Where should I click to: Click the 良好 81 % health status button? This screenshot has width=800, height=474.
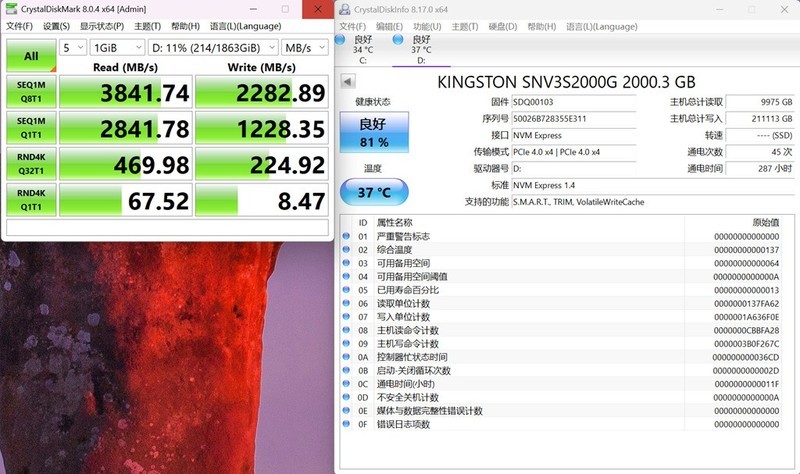[x=374, y=132]
